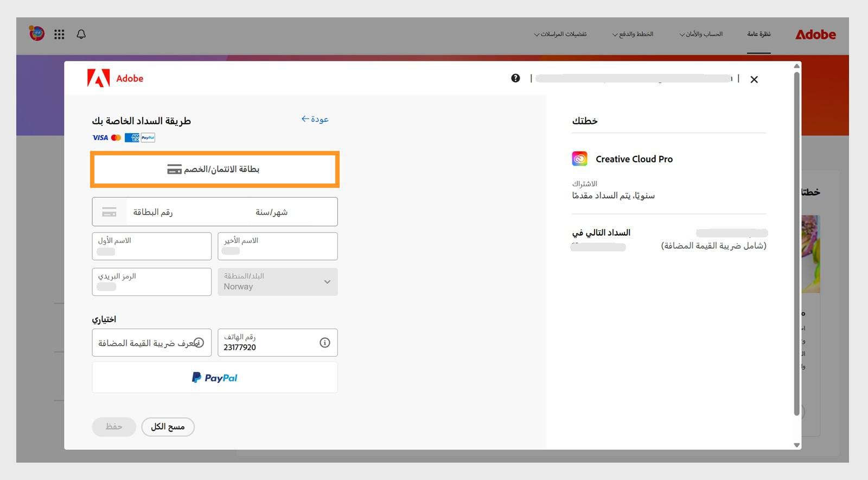
Task: Focus the month/year expiry field
Action: point(272,212)
